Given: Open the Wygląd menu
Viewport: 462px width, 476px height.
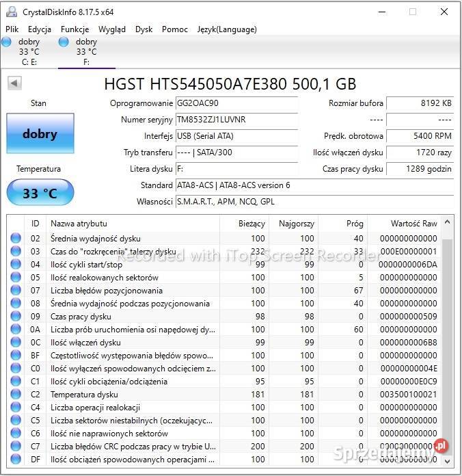Looking at the screenshot, I should point(112,29).
